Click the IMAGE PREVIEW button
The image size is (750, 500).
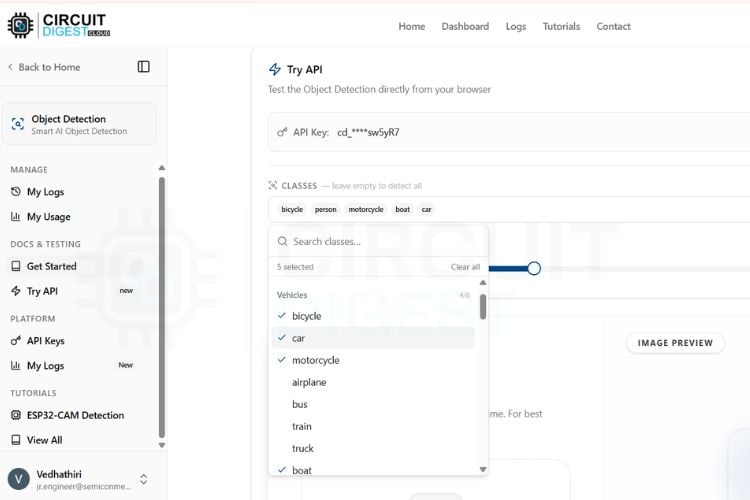tap(675, 343)
